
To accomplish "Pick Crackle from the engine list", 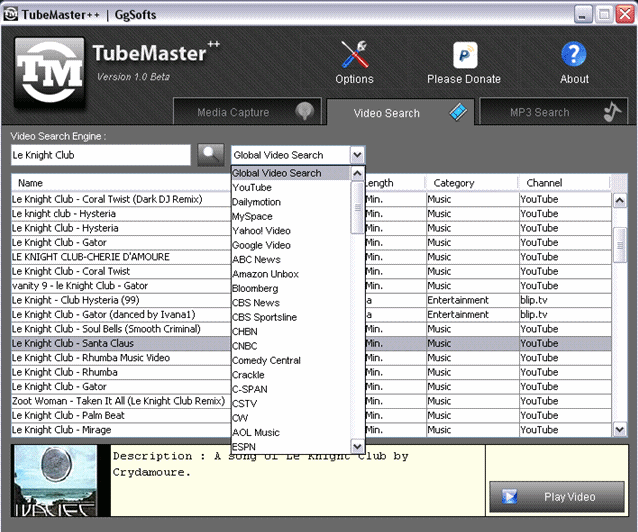I will coord(291,375).
